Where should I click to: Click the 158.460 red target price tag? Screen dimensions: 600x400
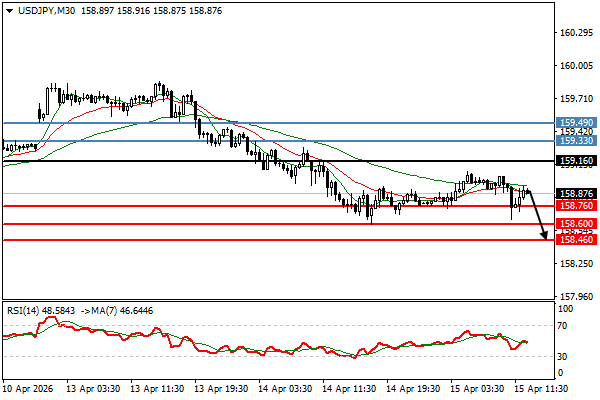pos(577,240)
